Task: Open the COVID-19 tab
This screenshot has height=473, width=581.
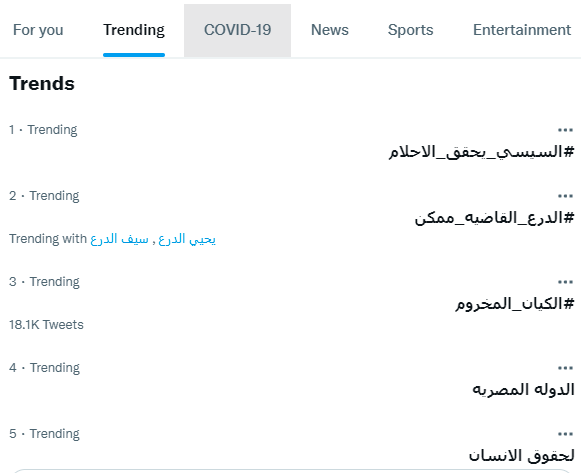Action: click(238, 30)
